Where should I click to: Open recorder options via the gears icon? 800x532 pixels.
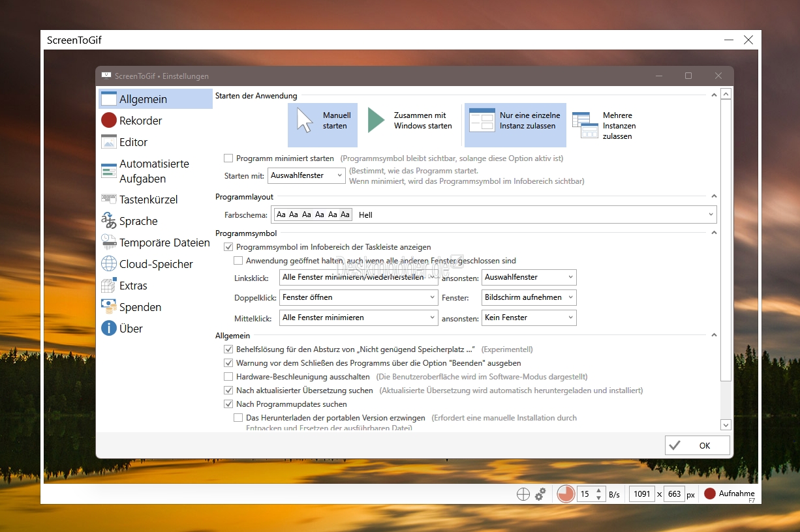540,494
